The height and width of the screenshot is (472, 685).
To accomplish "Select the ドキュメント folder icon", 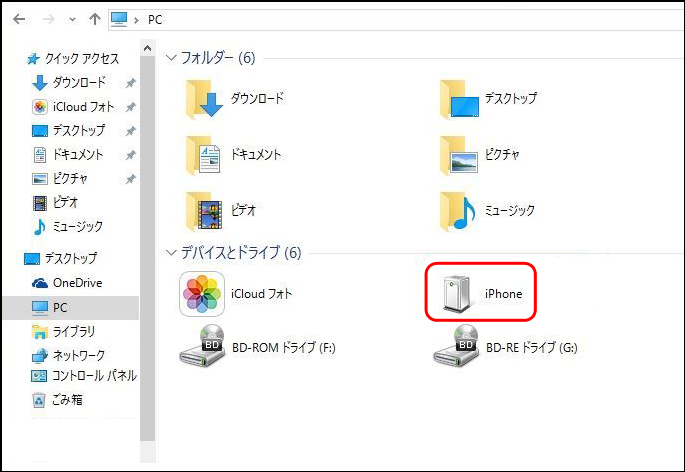I will tap(204, 155).
